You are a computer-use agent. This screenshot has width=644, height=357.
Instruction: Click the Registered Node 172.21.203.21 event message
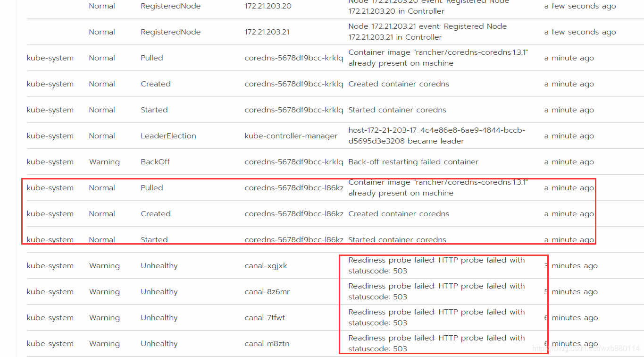427,31
